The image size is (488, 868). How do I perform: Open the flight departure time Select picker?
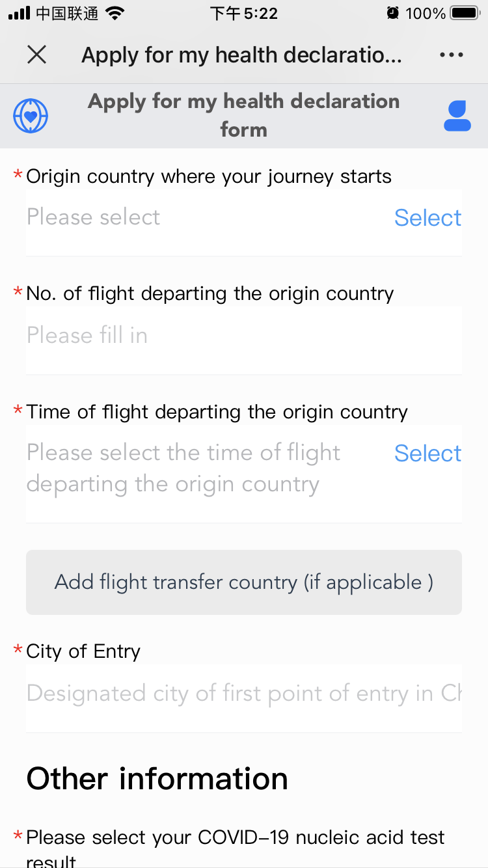click(x=427, y=454)
